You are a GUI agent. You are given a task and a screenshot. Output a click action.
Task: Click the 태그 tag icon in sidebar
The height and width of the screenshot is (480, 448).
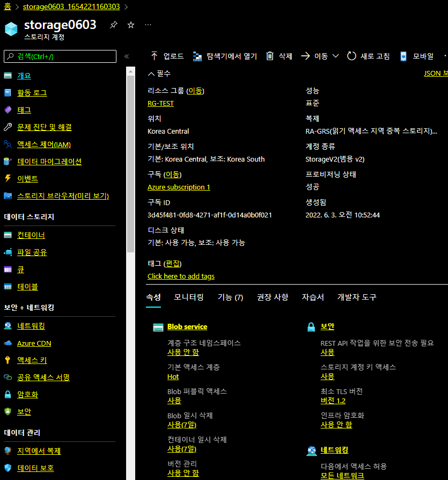coord(8,110)
